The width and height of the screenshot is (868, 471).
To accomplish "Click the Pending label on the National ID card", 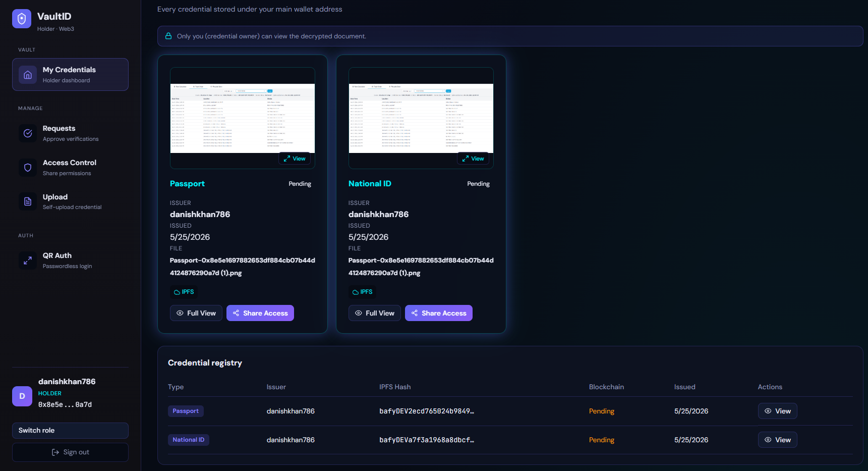I will tap(479, 184).
